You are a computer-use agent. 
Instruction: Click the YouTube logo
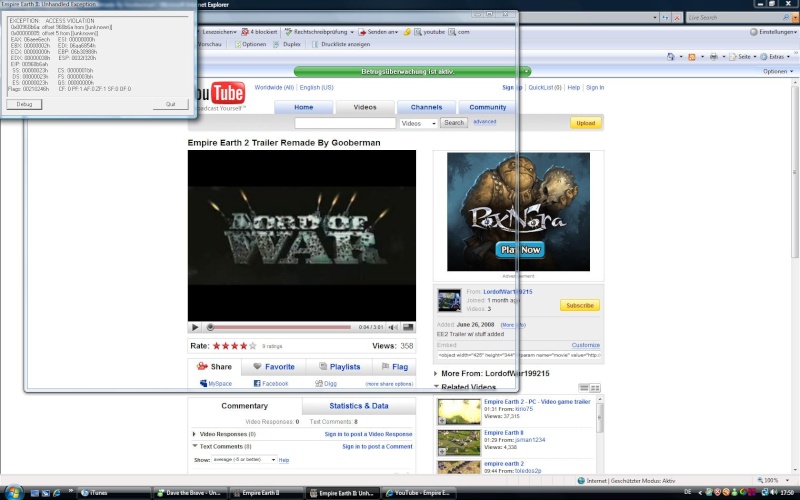[x=221, y=94]
